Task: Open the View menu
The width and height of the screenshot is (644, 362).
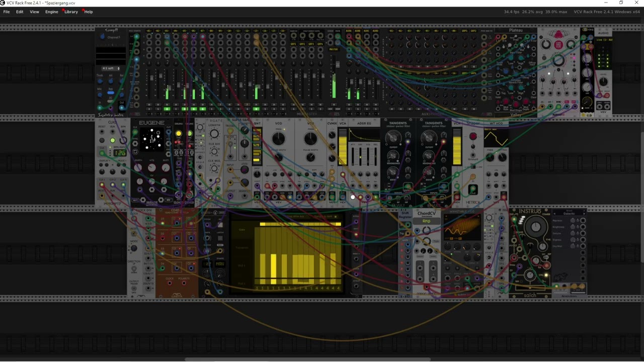Action: coord(34,12)
